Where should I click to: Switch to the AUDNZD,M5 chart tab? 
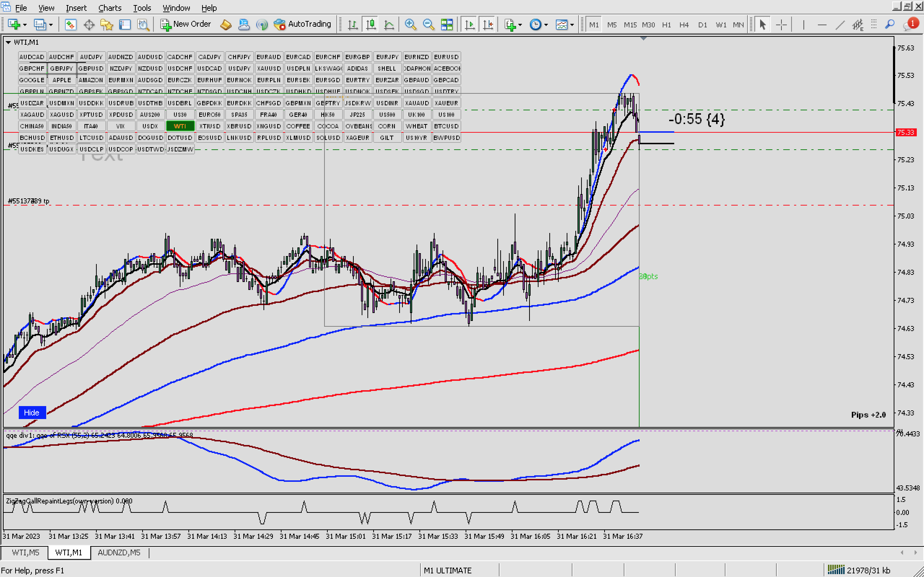[x=119, y=552]
